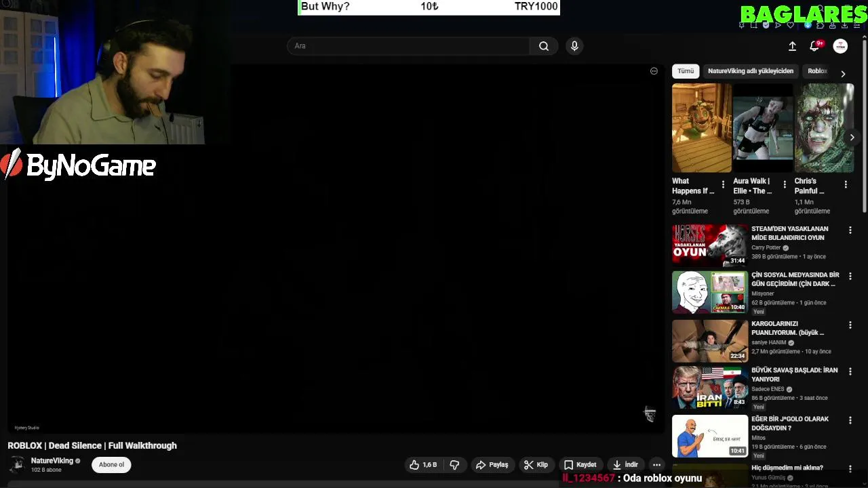Open more actions for the video
This screenshot has width=868, height=488.
tap(656, 465)
